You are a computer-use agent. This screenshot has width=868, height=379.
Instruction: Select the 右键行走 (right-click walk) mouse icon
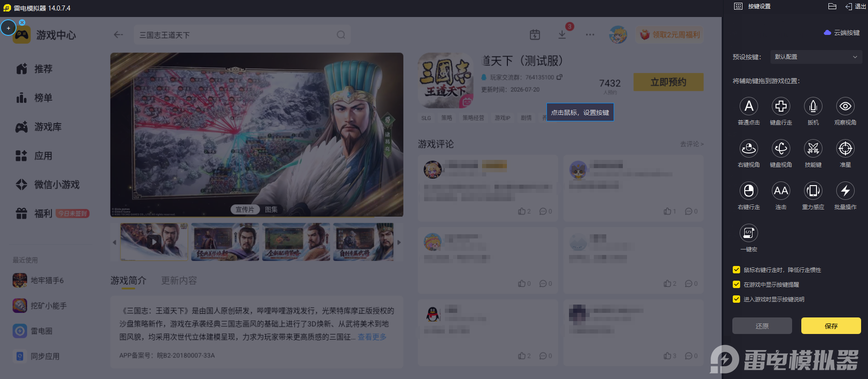(749, 191)
